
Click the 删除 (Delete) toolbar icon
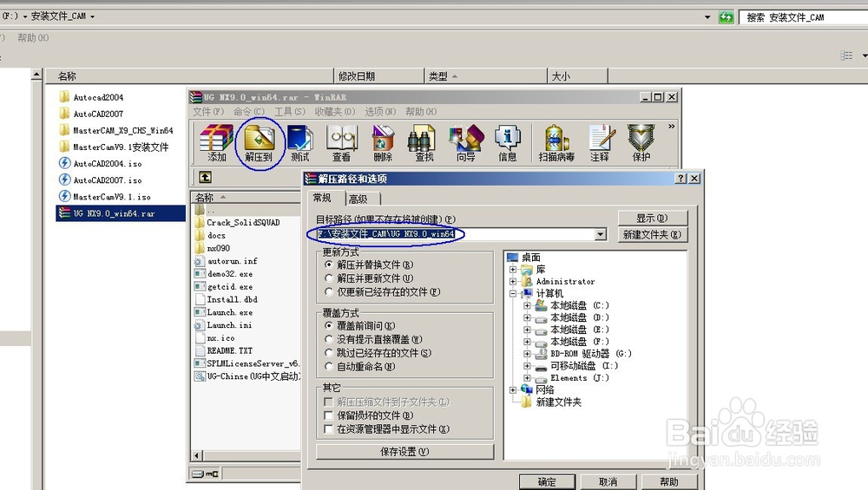pos(383,143)
